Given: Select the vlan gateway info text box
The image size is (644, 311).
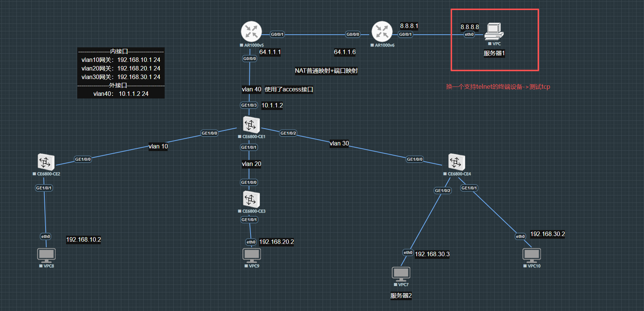Looking at the screenshot, I should 121,73.
